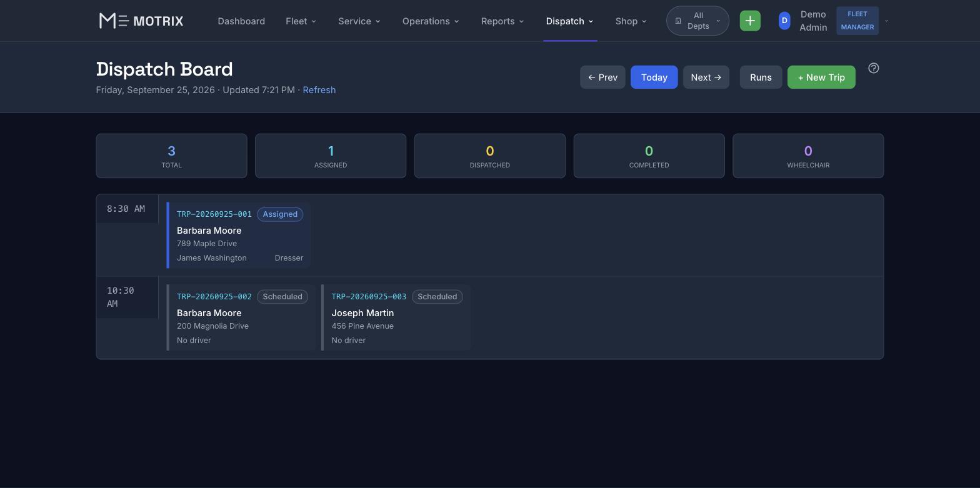Open the Dashboard menu item

241,21
